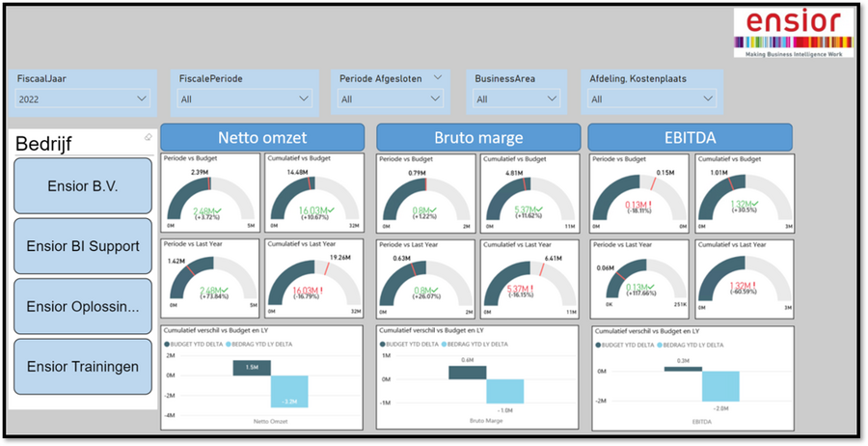Click the red 0.13M value with exclamation
This screenshot has width=868, height=446.
coord(638,204)
